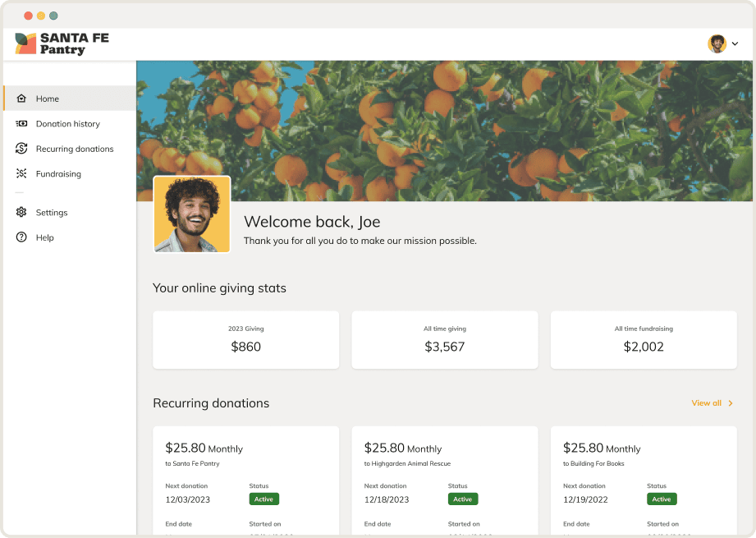Click Active badge on Highgarden Animal Rescue
The height and width of the screenshot is (538, 756).
coord(463,499)
